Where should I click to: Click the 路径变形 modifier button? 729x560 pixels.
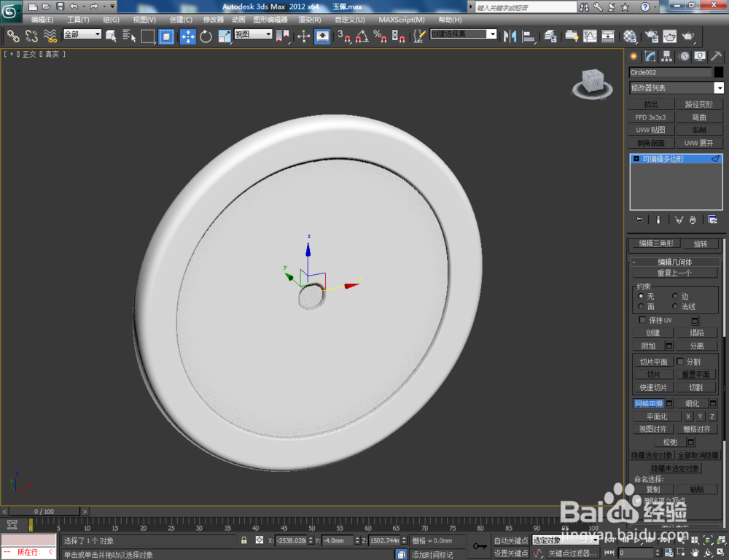pyautogui.click(x=699, y=104)
